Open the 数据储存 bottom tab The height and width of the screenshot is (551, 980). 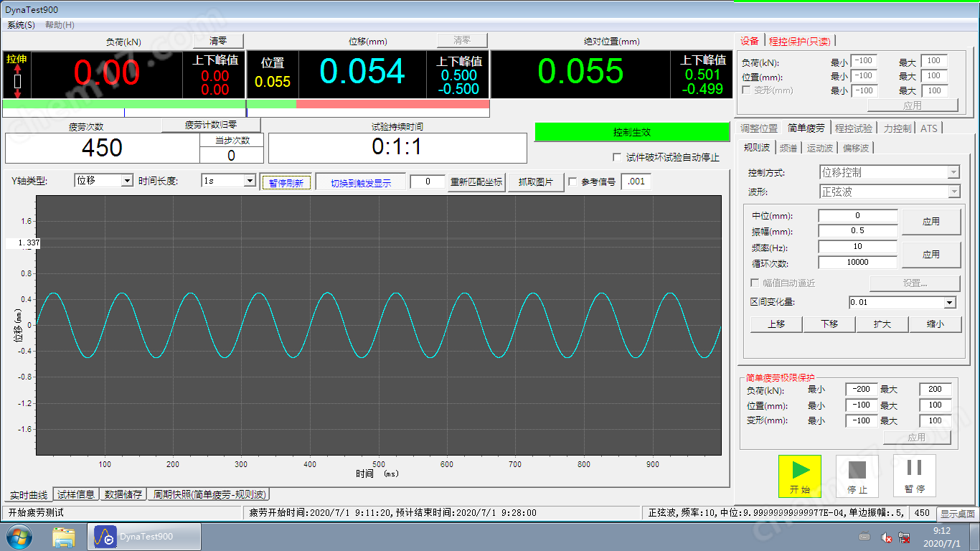pos(123,494)
